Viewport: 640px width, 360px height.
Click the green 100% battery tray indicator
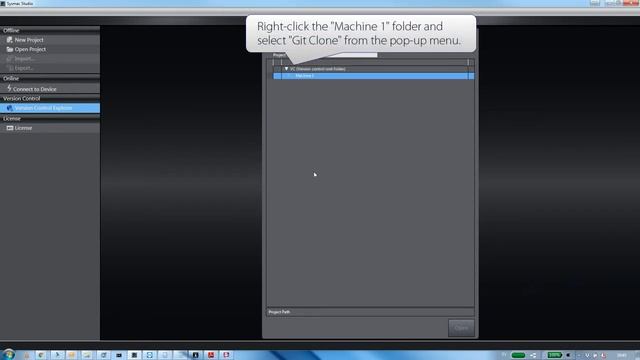(x=554, y=355)
